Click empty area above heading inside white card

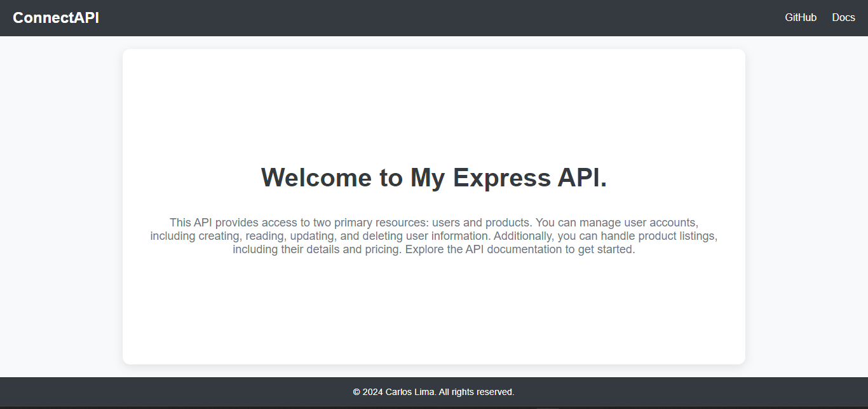pos(433,102)
